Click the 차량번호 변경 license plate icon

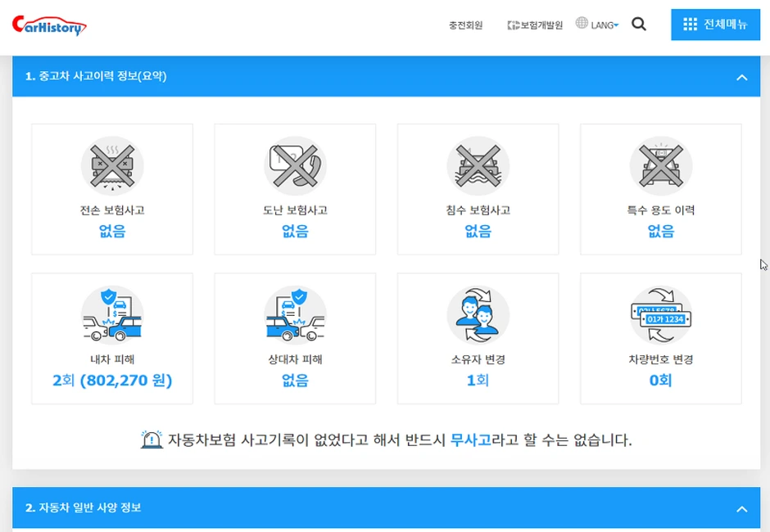tap(660, 313)
